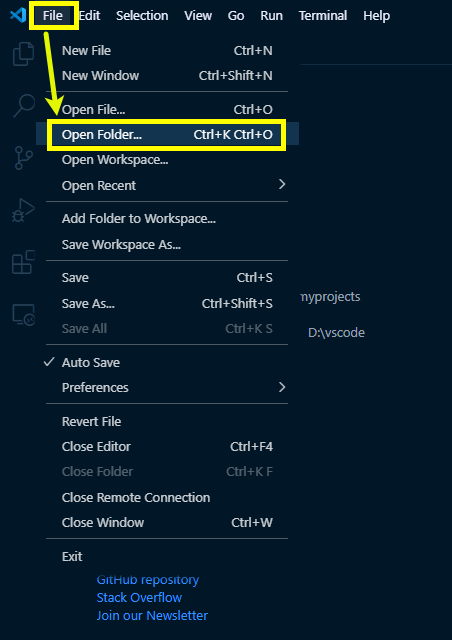Open the Go menu
The height and width of the screenshot is (640, 452).
click(236, 16)
